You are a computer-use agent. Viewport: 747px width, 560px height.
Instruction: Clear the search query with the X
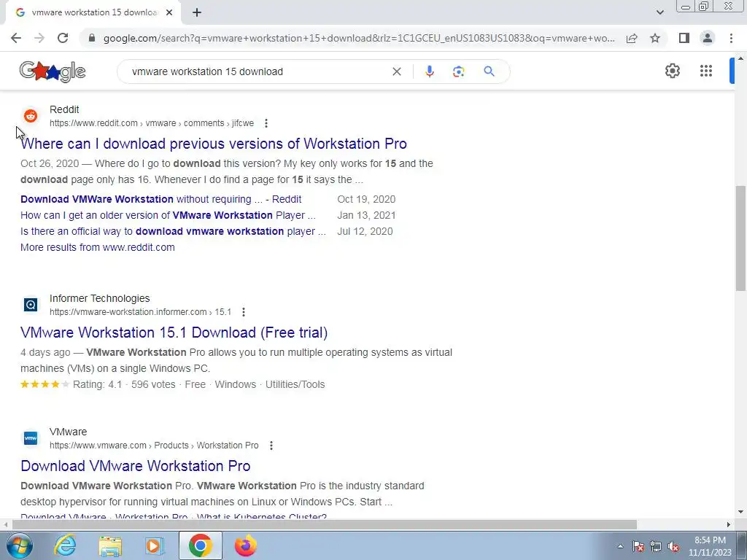(x=396, y=71)
